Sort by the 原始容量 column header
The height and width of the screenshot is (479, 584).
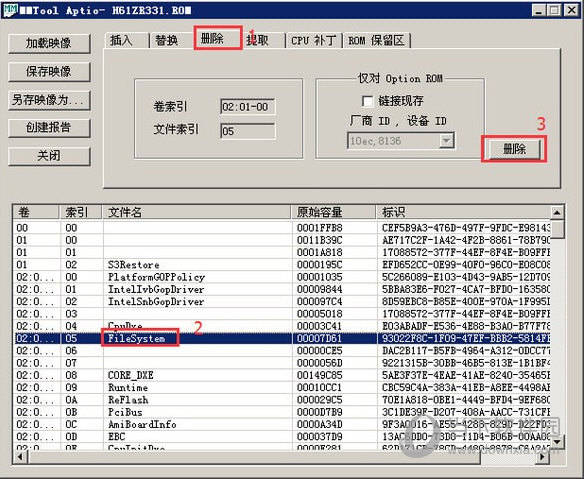point(333,212)
